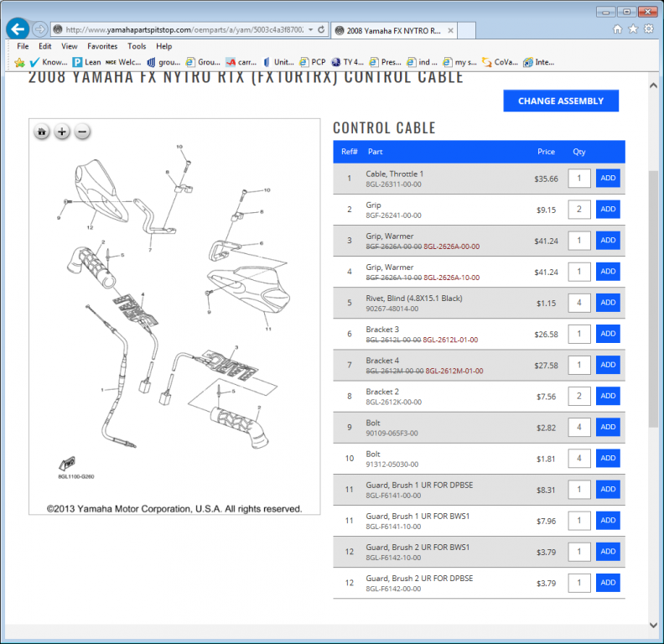The height and width of the screenshot is (644, 664).
Task: Open the Tools menu
Action: [x=137, y=46]
